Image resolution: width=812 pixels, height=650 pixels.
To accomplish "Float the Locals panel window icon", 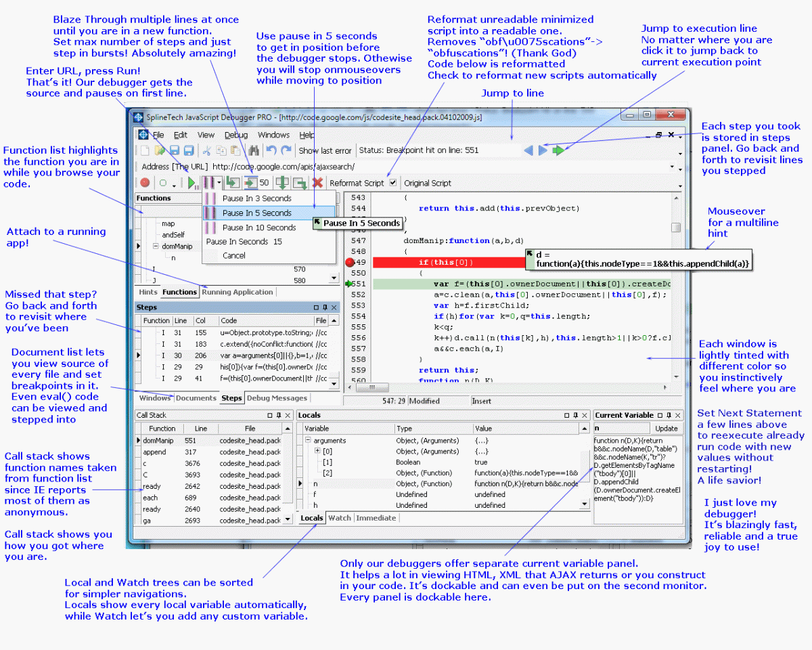I will pyautogui.click(x=566, y=415).
